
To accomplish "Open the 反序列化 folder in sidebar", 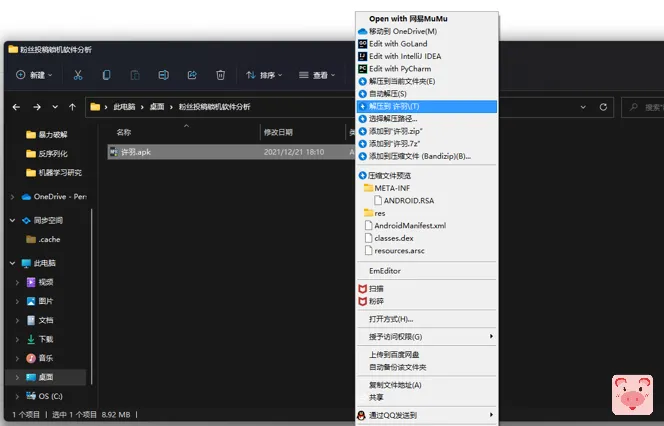I will tap(47, 154).
